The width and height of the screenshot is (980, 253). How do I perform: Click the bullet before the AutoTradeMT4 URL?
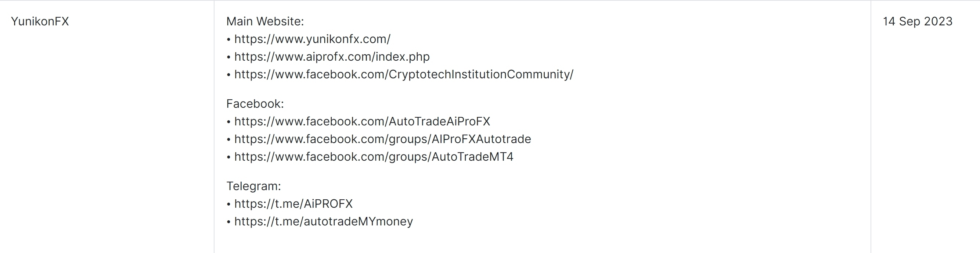coord(228,157)
